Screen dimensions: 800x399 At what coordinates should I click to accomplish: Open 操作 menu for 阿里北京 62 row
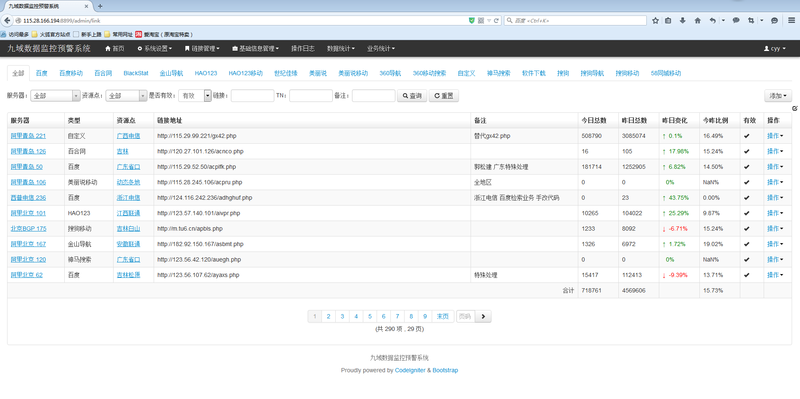tap(775, 275)
